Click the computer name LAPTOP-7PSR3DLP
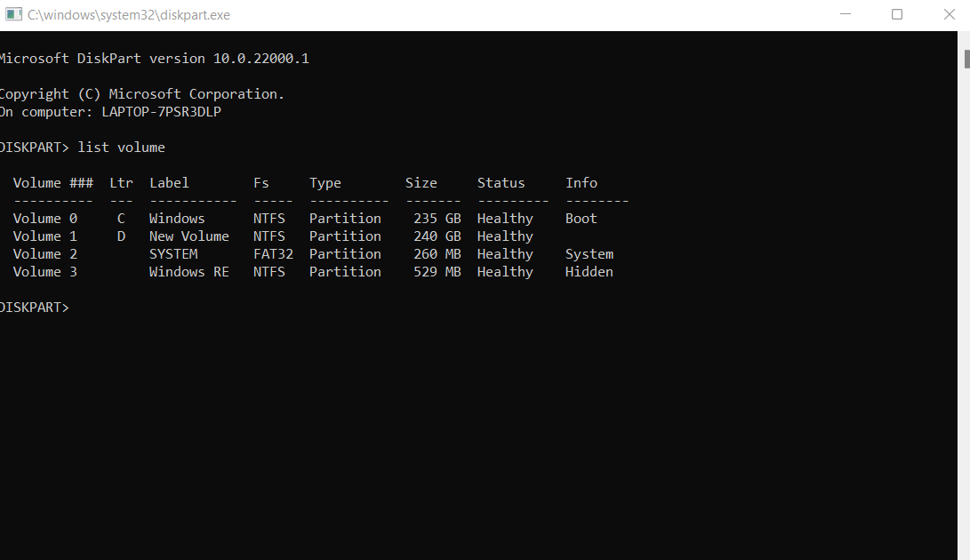The image size is (970, 560). tap(161, 112)
